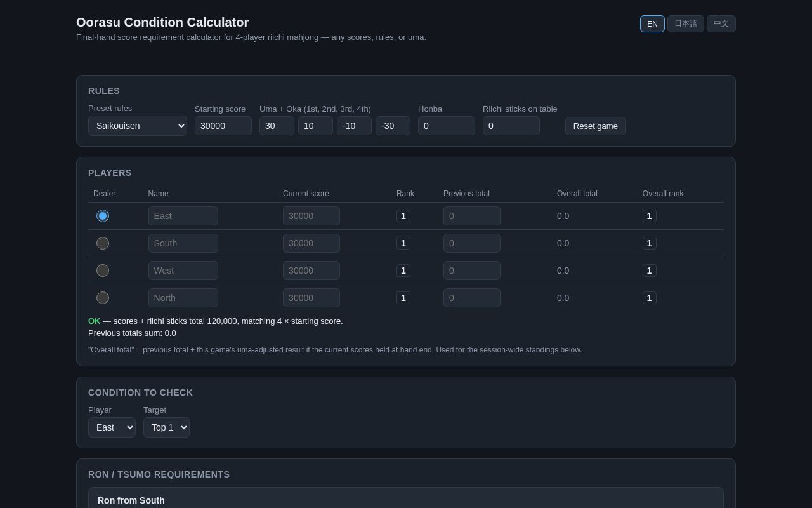
Task: Edit East's previous total field
Action: click(x=472, y=216)
